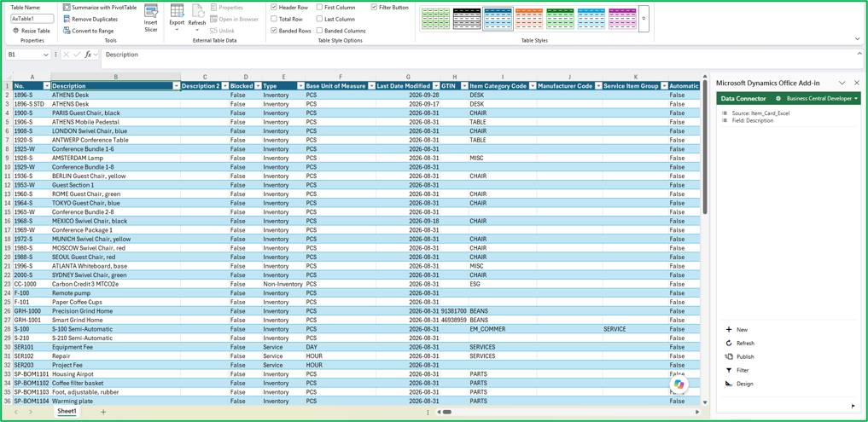Click the Table Name input field
This screenshot has height=422, width=868.
(x=32, y=19)
